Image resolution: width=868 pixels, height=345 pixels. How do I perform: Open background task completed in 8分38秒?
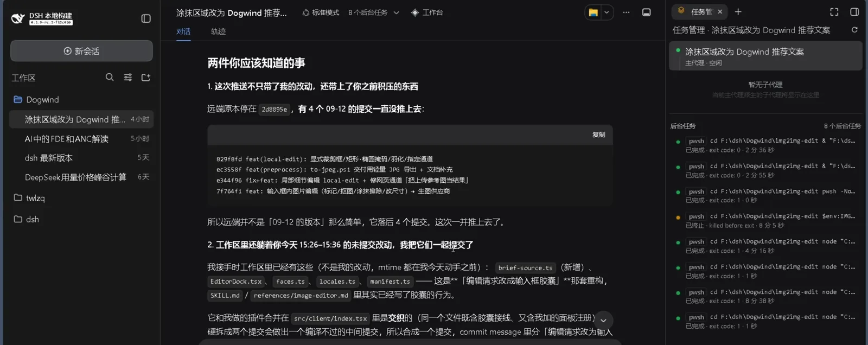point(765,296)
